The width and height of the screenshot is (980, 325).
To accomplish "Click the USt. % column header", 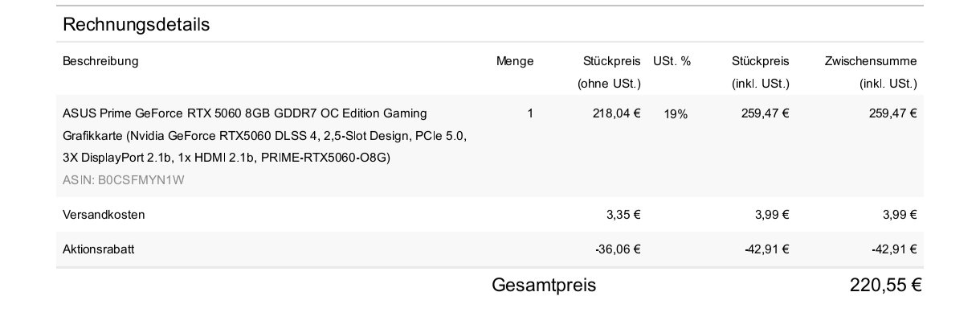I will [672, 61].
